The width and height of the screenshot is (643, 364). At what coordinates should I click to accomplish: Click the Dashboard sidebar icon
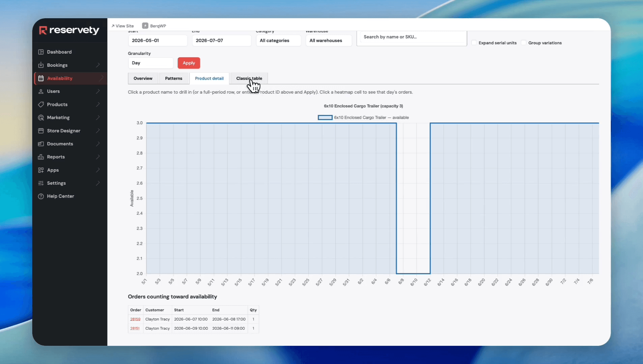(x=41, y=52)
